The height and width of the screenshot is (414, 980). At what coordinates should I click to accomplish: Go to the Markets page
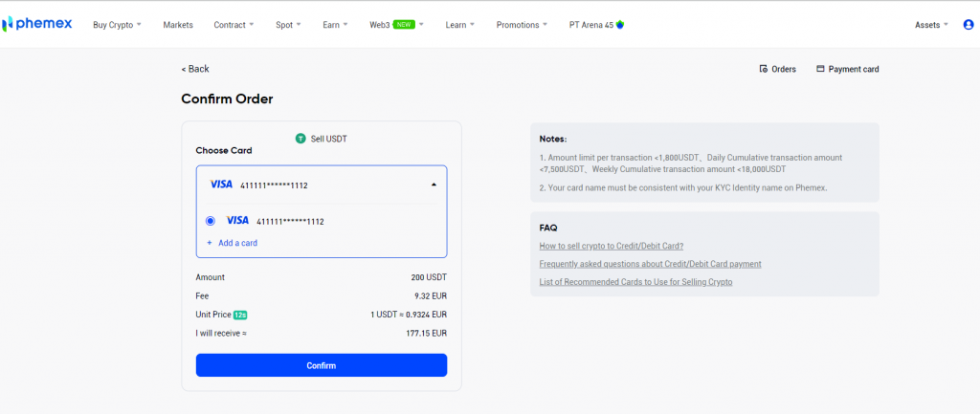(178, 25)
